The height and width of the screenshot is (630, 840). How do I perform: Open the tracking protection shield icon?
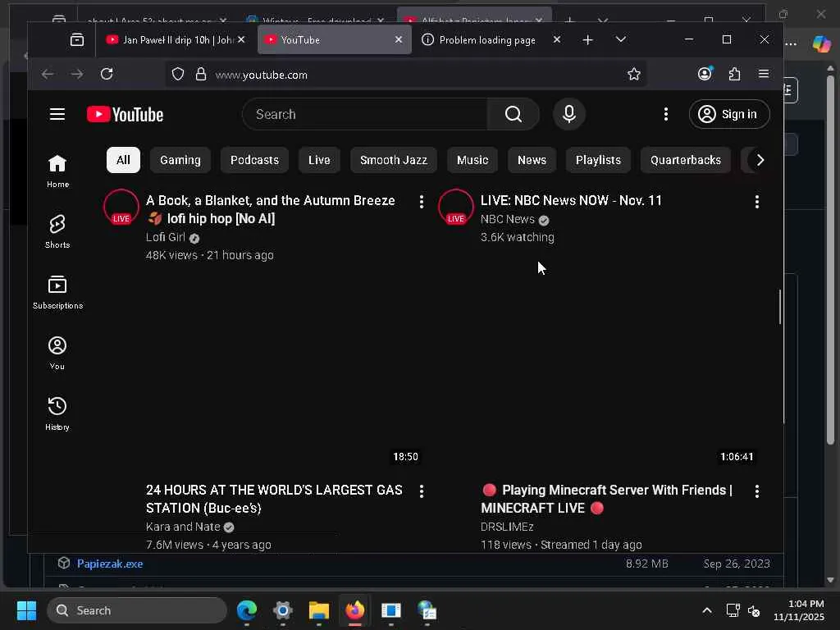tap(178, 74)
